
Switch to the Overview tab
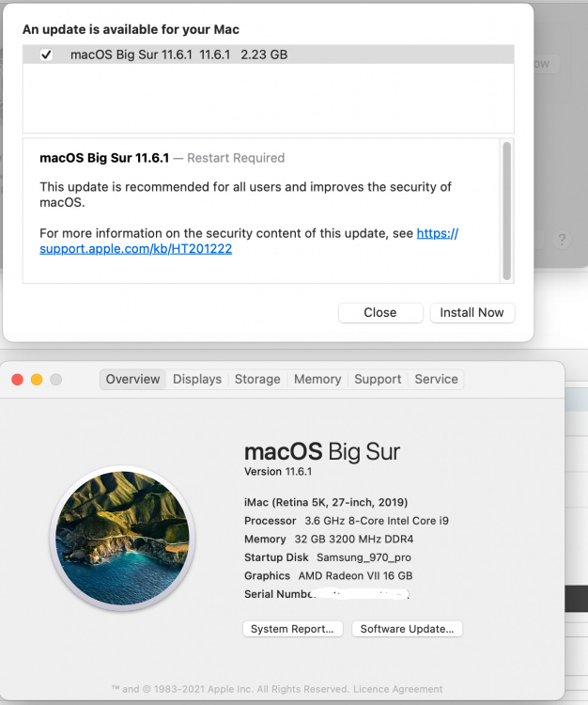tap(132, 379)
